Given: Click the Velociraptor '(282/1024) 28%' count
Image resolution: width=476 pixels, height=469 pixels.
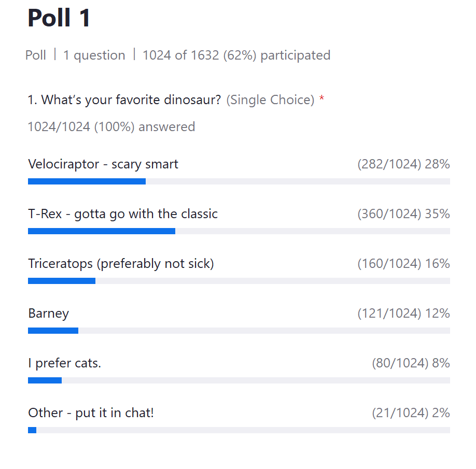Looking at the screenshot, I should click(x=403, y=164).
